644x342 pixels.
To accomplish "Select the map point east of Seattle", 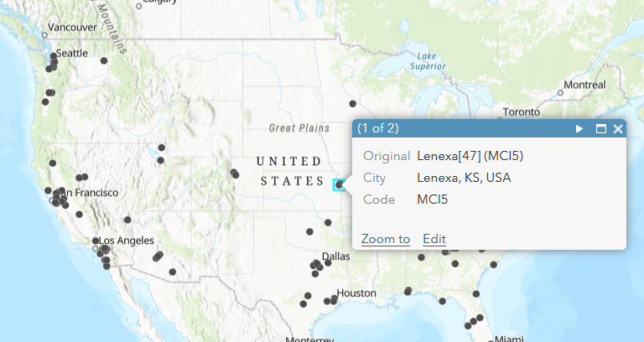I will click(x=104, y=60).
